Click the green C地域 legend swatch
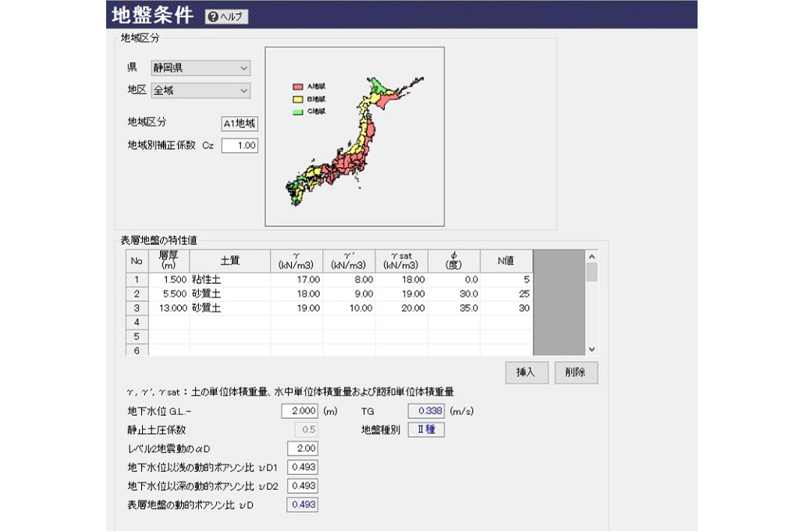This screenshot has height=532, width=799. click(x=297, y=112)
